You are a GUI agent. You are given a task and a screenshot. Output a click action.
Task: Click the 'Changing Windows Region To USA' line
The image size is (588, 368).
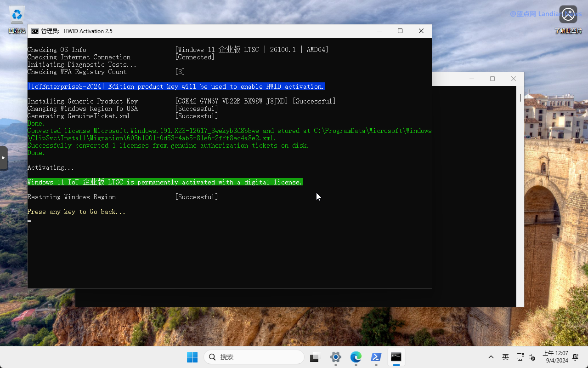coord(123,109)
